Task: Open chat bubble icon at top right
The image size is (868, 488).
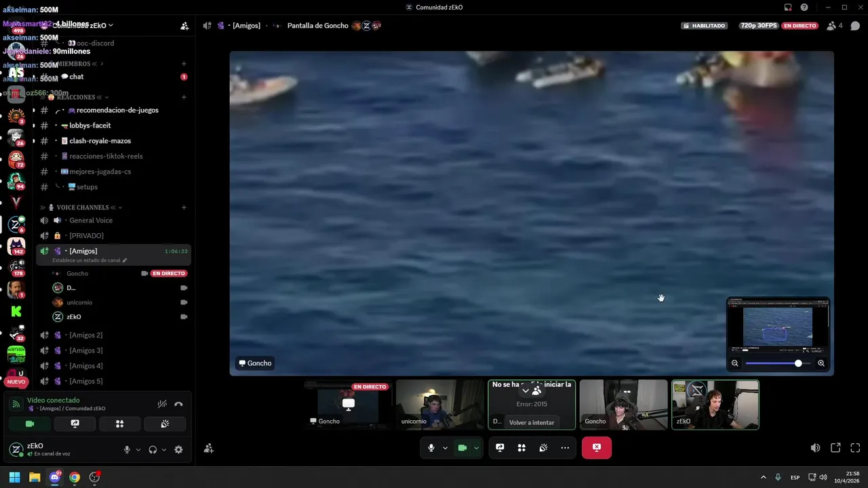Action: (855, 26)
